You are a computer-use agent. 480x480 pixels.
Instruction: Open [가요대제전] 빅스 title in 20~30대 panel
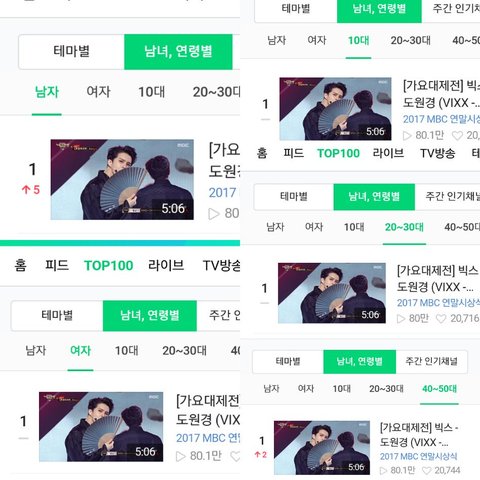[x=437, y=271]
